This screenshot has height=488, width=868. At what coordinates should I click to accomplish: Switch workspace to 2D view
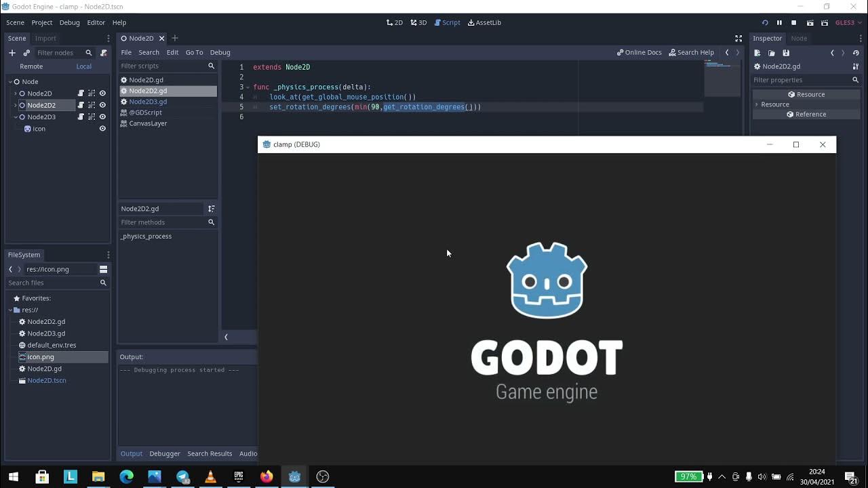[x=395, y=22]
